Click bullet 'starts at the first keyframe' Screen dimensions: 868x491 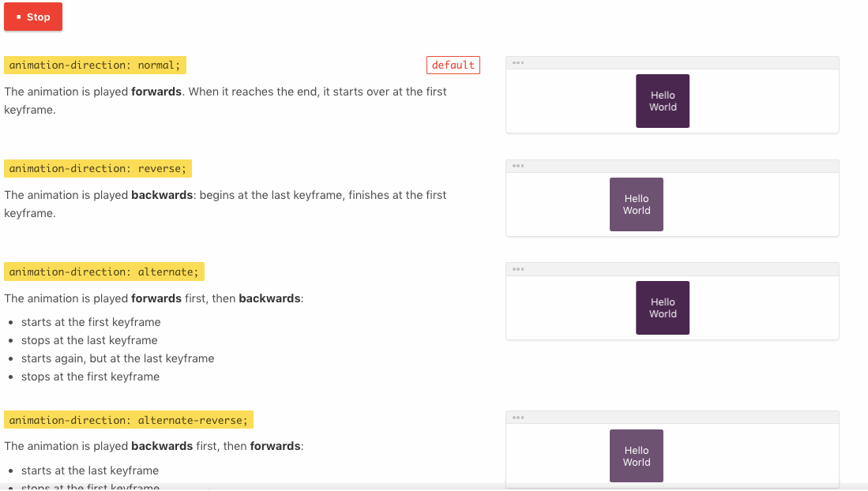point(91,322)
